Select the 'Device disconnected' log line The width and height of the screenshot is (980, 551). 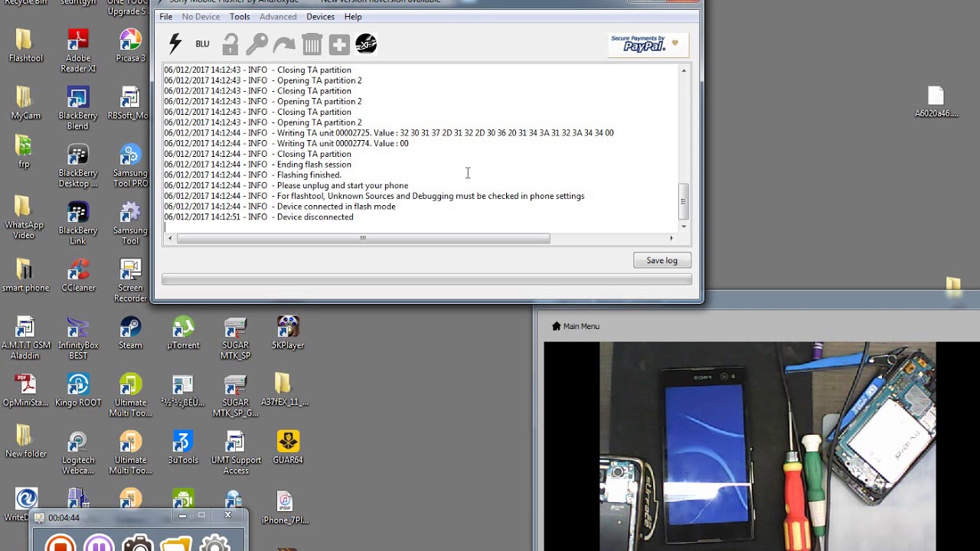pyautogui.click(x=259, y=217)
